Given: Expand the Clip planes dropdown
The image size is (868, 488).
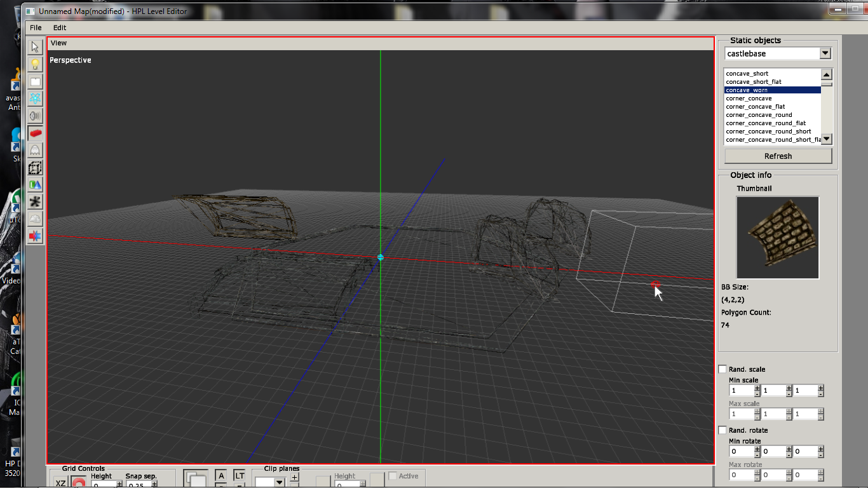Looking at the screenshot, I should click(x=279, y=482).
